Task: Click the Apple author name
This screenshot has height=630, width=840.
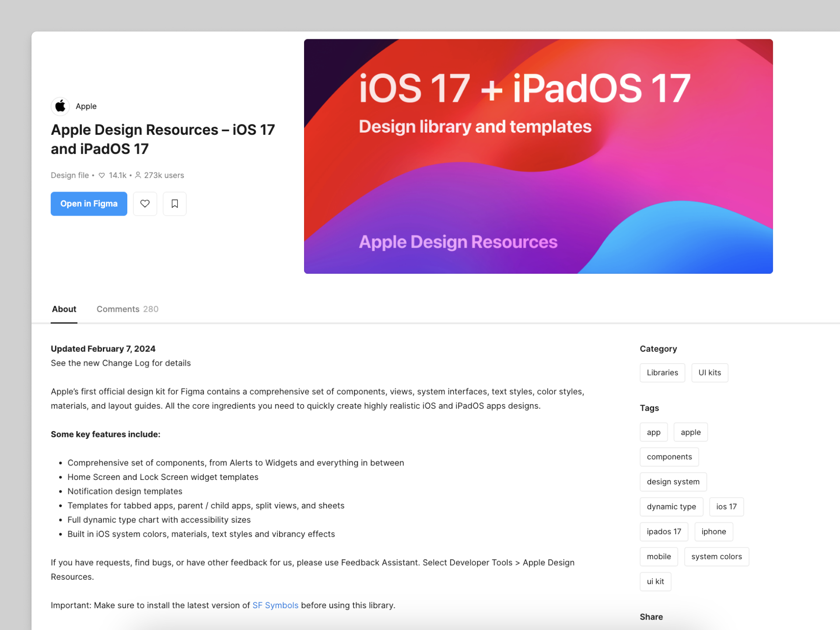Action: (x=86, y=106)
